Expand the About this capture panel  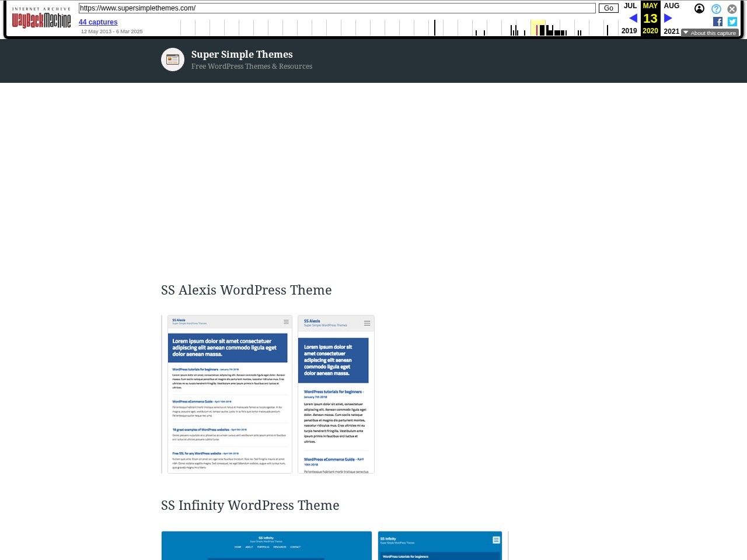click(x=710, y=33)
